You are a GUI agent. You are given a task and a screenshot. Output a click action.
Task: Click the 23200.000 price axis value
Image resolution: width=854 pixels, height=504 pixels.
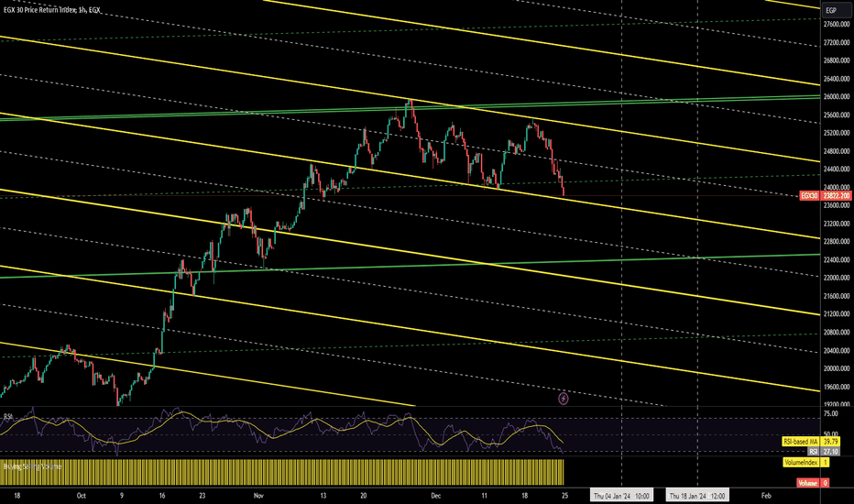click(x=837, y=224)
